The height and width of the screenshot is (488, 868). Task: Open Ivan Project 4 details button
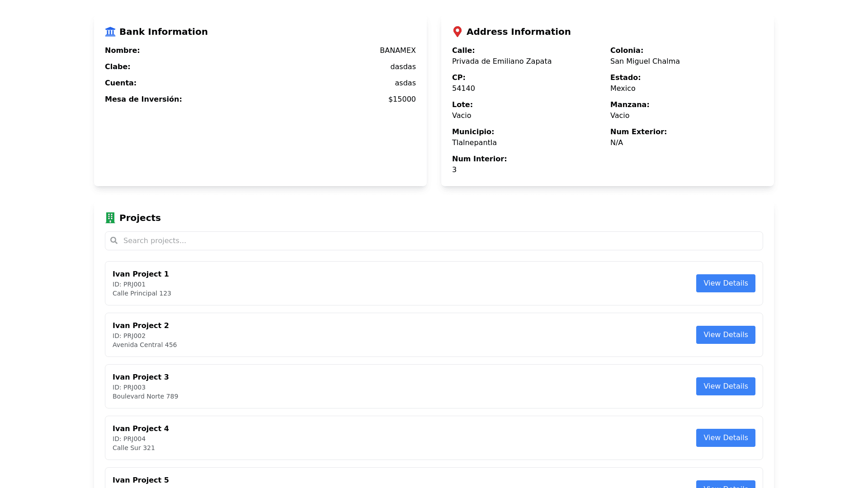click(x=725, y=438)
